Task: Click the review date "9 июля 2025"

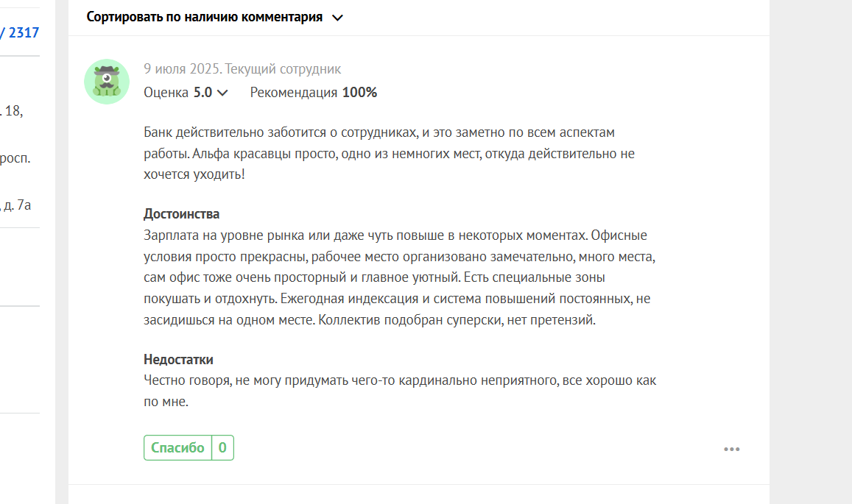Action: (182, 69)
